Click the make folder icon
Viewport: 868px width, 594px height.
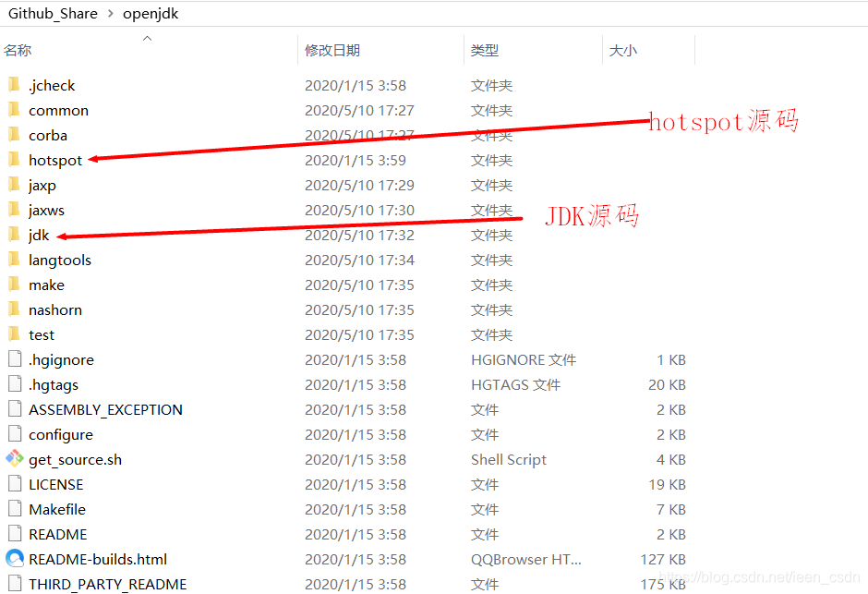(x=15, y=285)
